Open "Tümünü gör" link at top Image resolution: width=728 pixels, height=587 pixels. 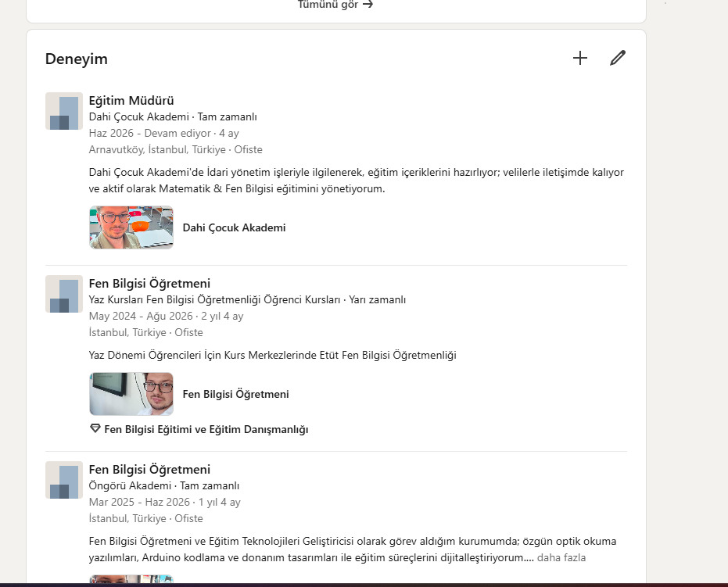click(335, 5)
